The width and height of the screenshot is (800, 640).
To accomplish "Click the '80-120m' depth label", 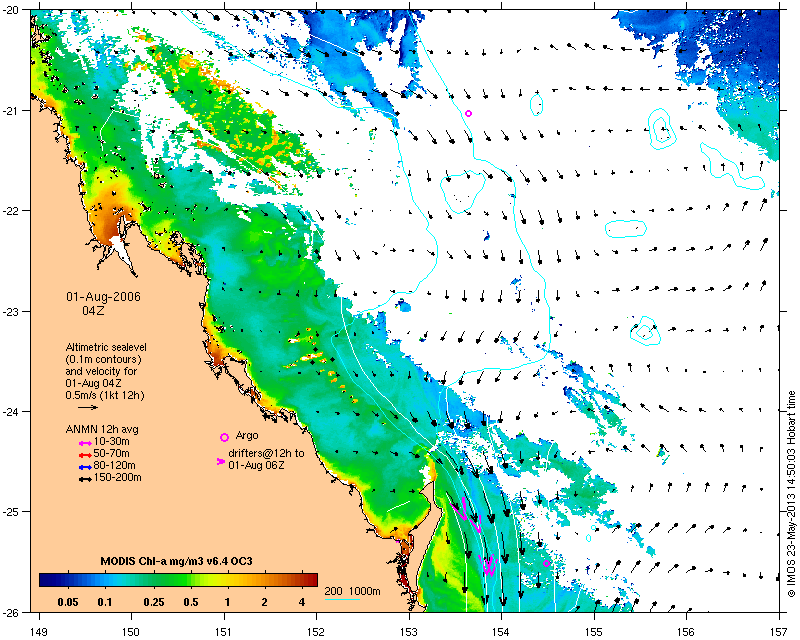I will [114, 466].
